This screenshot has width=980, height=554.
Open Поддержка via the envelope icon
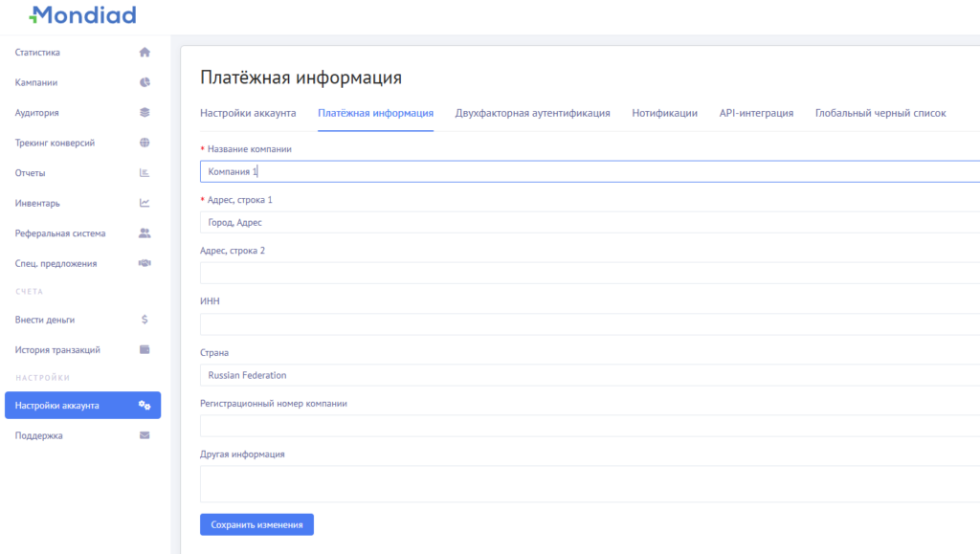pos(145,434)
